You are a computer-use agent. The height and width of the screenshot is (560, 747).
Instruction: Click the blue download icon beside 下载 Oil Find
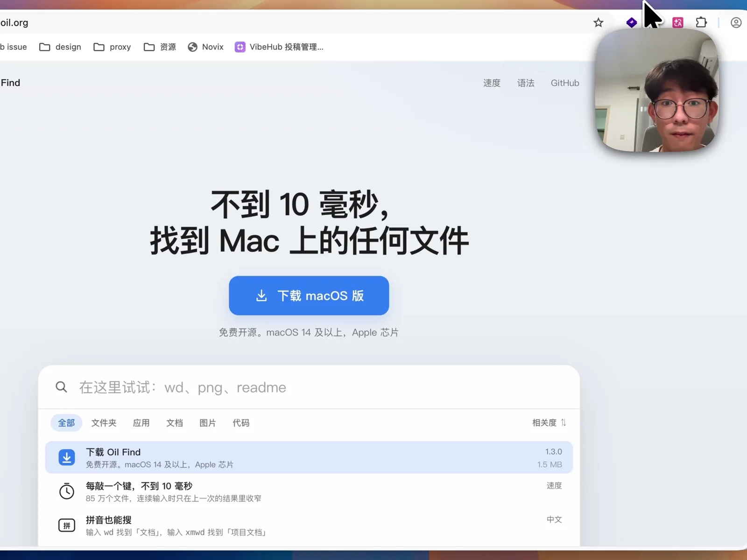[x=67, y=457]
